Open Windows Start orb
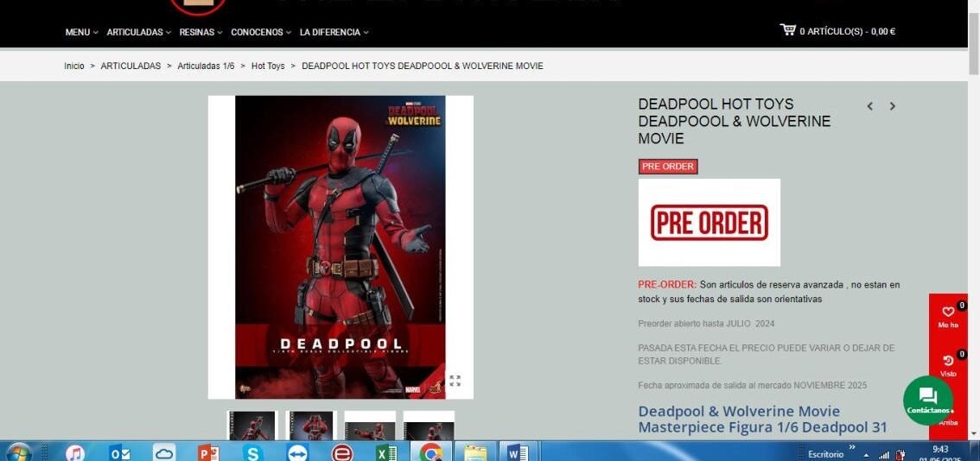This screenshot has height=461, width=980. (x=19, y=452)
